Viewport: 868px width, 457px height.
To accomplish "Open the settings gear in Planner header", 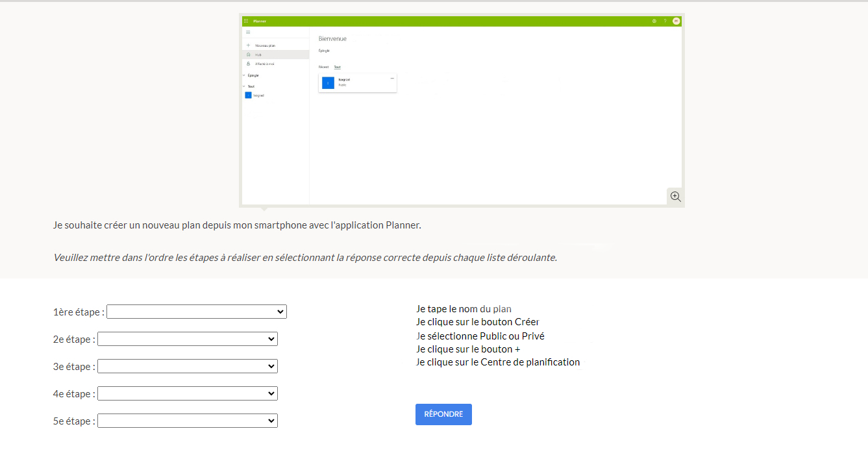I will pos(654,21).
